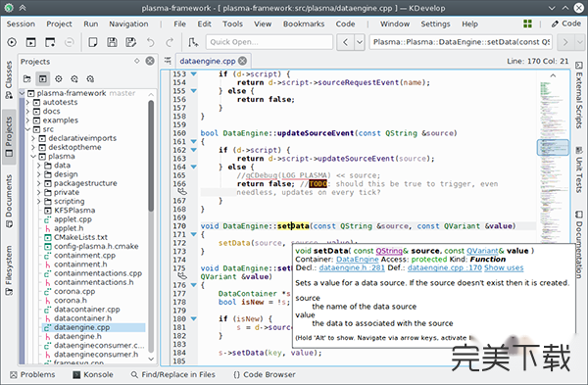Viewport: 588px width, 385px height.
Task: Click the Undo arrow toolbar icon
Action: [x=150, y=42]
